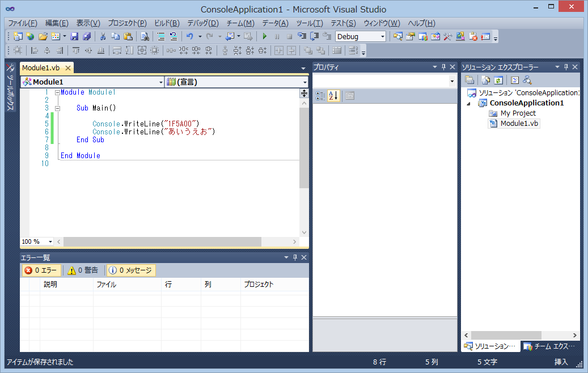Click the Save All toolbar icon

click(x=87, y=36)
